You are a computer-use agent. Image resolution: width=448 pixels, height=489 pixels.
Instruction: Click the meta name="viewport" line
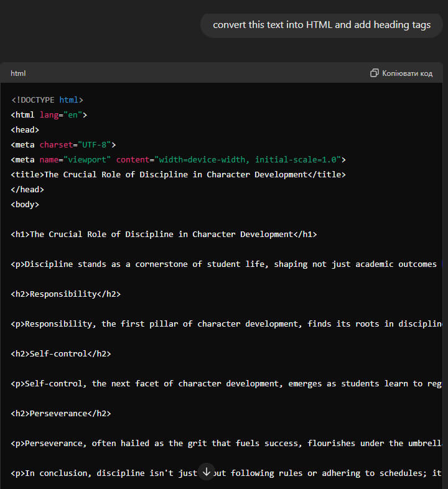(179, 160)
